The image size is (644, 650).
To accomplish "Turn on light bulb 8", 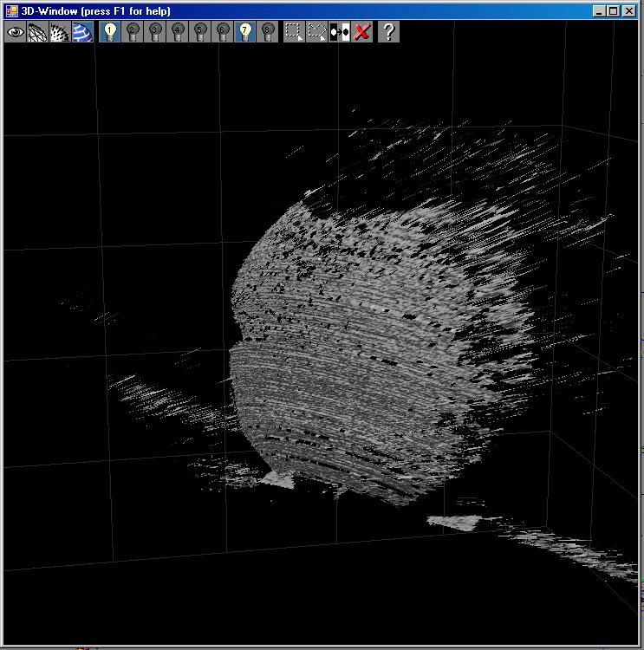I will [x=268, y=32].
